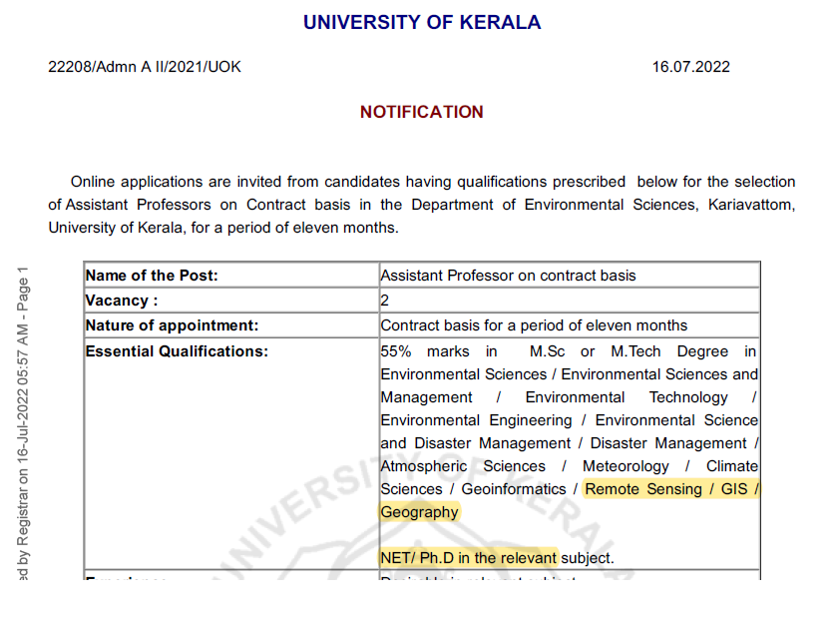Image resolution: width=840 pixels, height=617 pixels.
Task: Click the date 16.07.2022
Action: click(690, 67)
